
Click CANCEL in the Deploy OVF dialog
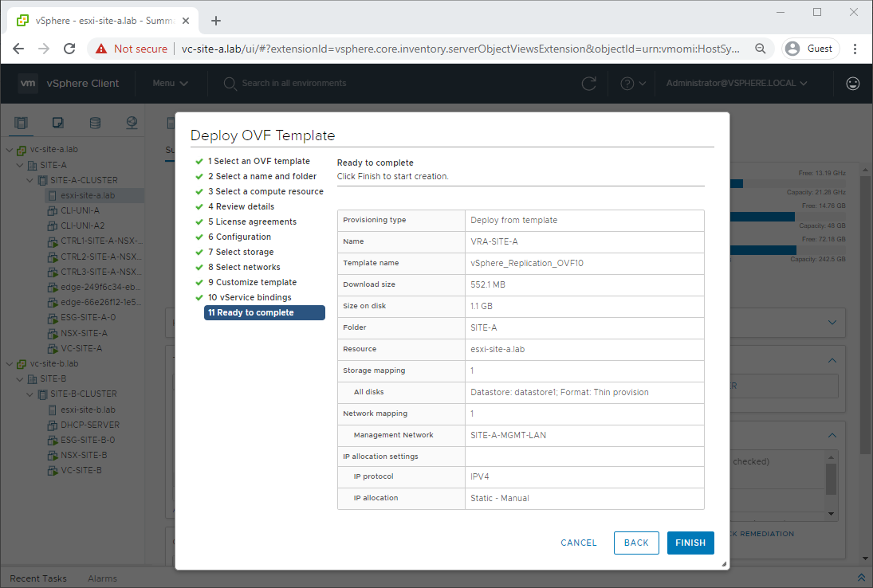[x=579, y=543]
